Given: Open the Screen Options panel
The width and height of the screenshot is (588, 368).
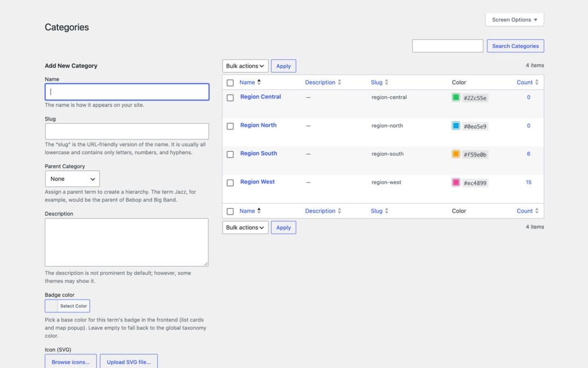Looking at the screenshot, I should point(514,20).
